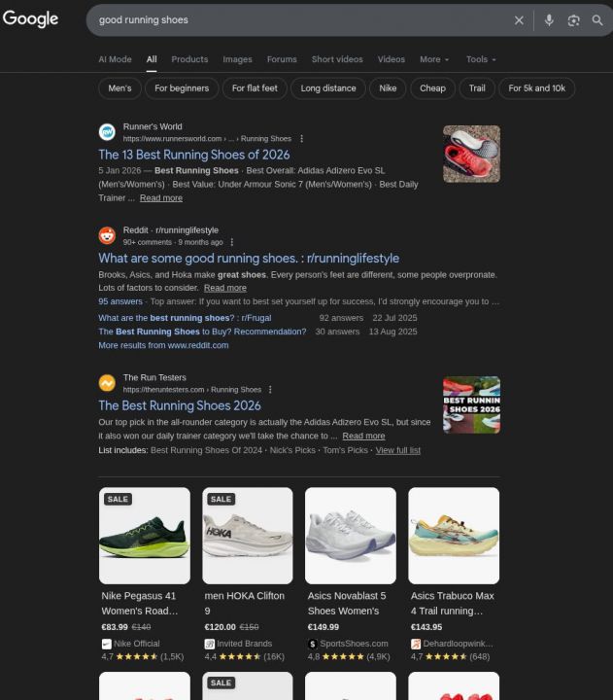
Task: Click Asics Novablast 5 Shoes Women's title
Action: 347,603
